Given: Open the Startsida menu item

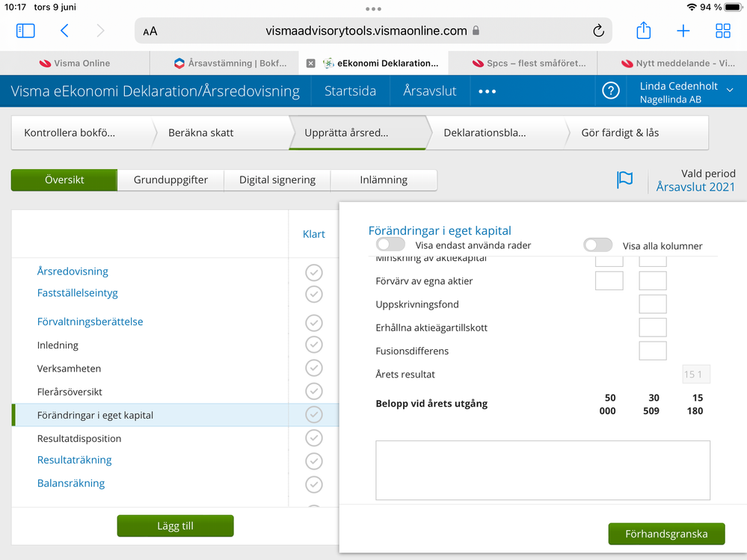Looking at the screenshot, I should pos(350,91).
